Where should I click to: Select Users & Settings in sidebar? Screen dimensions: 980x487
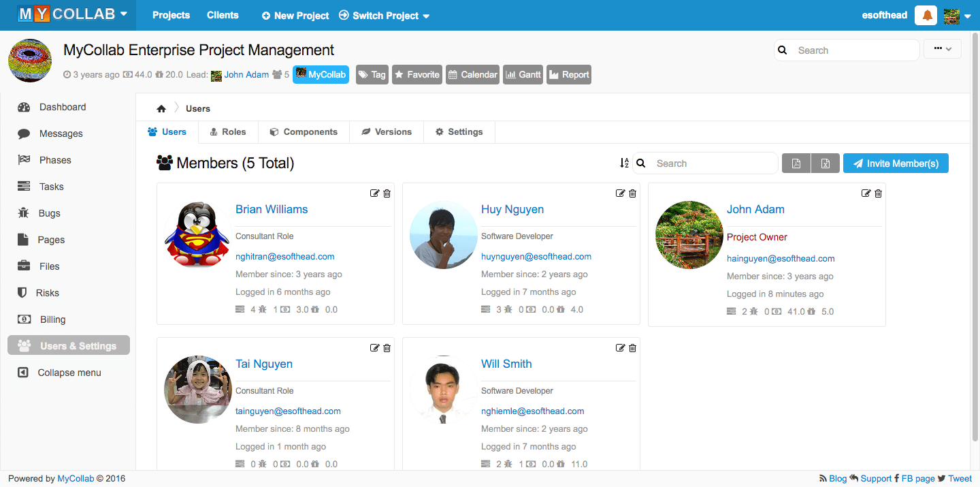pyautogui.click(x=68, y=346)
